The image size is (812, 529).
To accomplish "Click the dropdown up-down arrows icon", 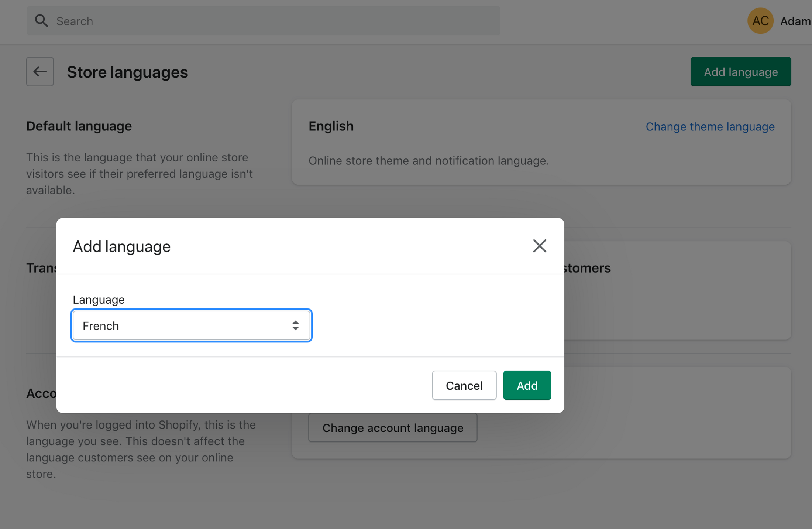I will (x=295, y=325).
